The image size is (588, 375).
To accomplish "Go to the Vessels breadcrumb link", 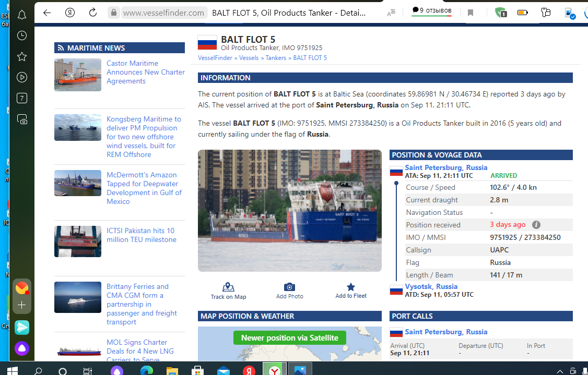I will [x=249, y=58].
